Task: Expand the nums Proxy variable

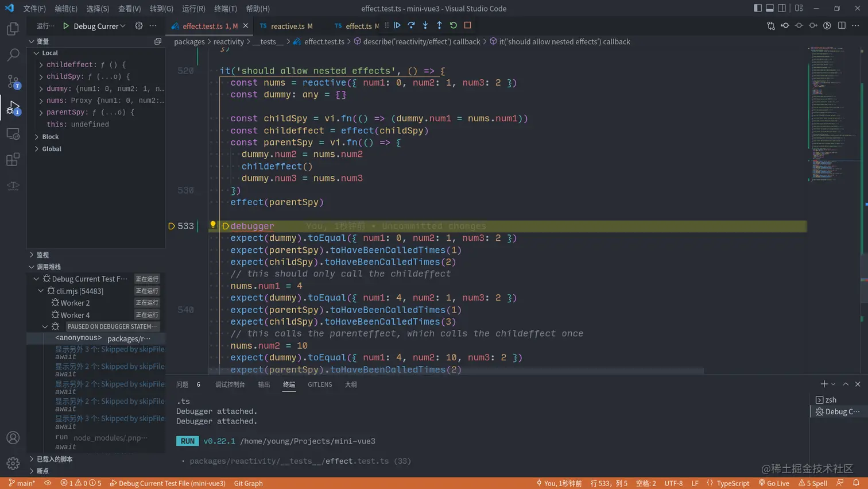Action: point(41,101)
